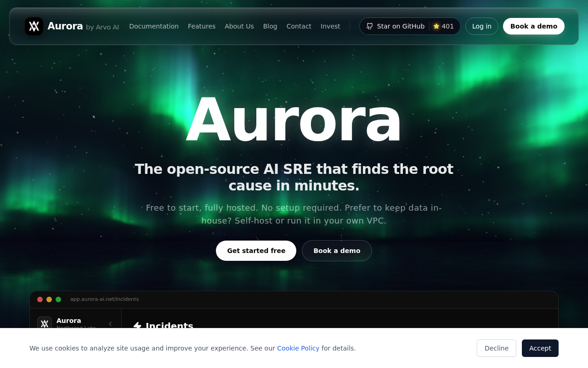Click the app.aurora-ai.net/incidents address bar
Screen dimensions: 588x368
tap(104, 299)
